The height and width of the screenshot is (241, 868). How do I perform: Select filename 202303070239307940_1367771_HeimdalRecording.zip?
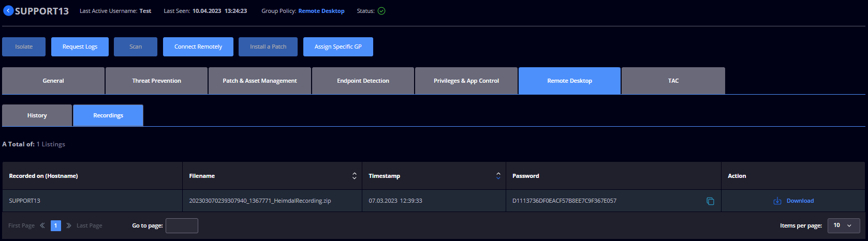pyautogui.click(x=260, y=201)
